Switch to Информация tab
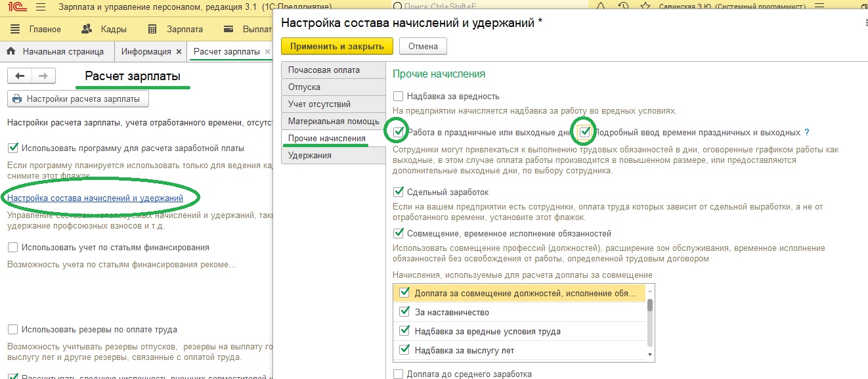The image size is (868, 379). 146,51
